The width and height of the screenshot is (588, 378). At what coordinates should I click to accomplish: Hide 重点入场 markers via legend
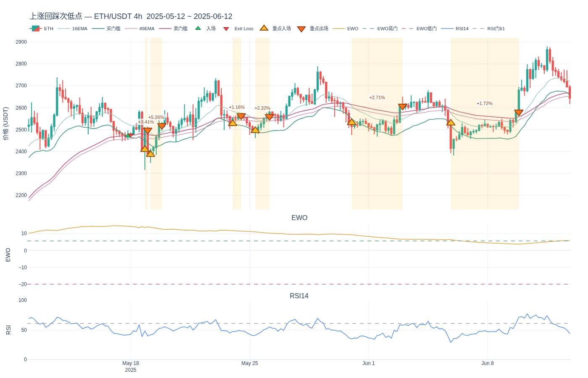click(275, 29)
